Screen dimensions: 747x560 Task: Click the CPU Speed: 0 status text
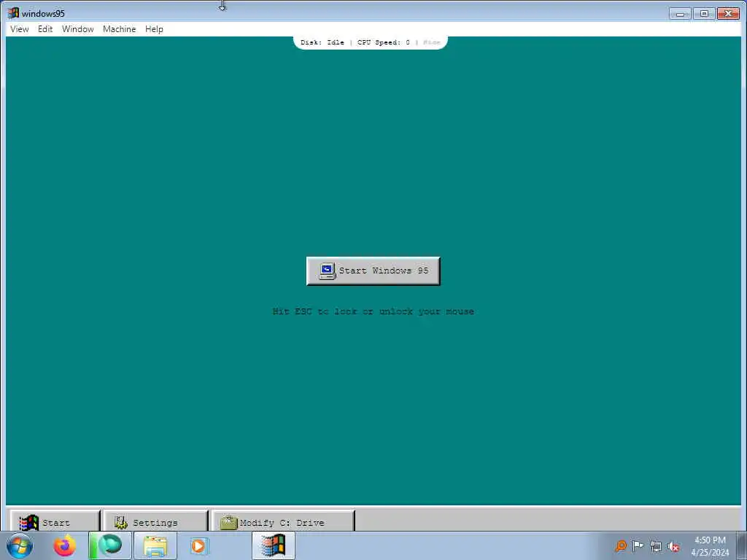click(383, 42)
